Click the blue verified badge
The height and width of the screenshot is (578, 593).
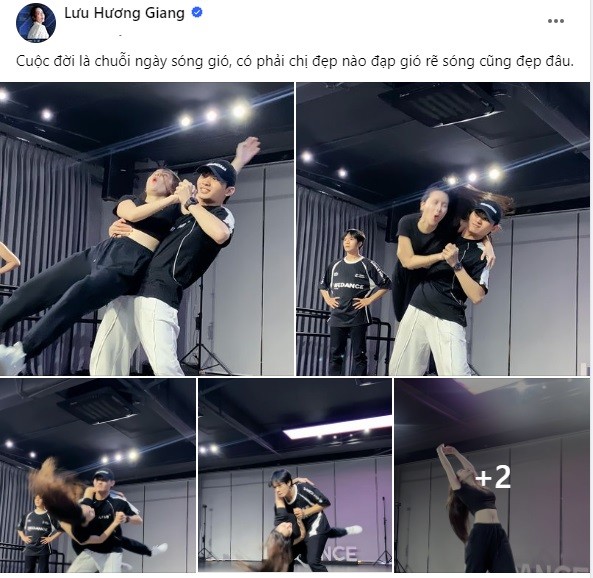(x=197, y=13)
